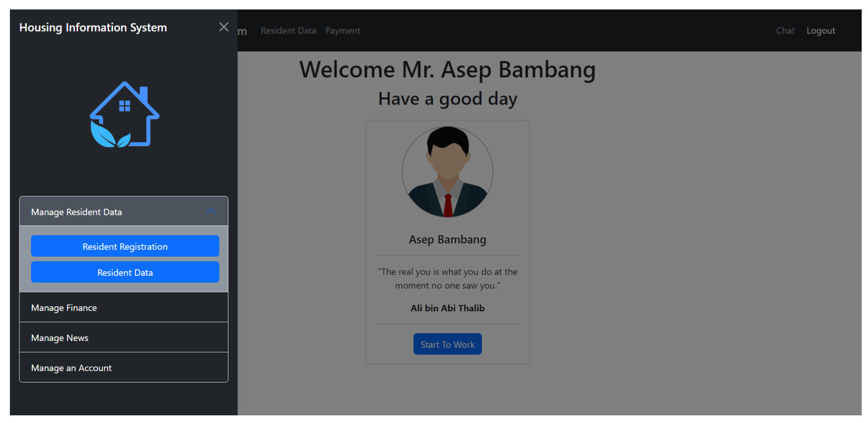Click the Asep Bambang profile avatar
The image size is (868, 423).
(447, 172)
